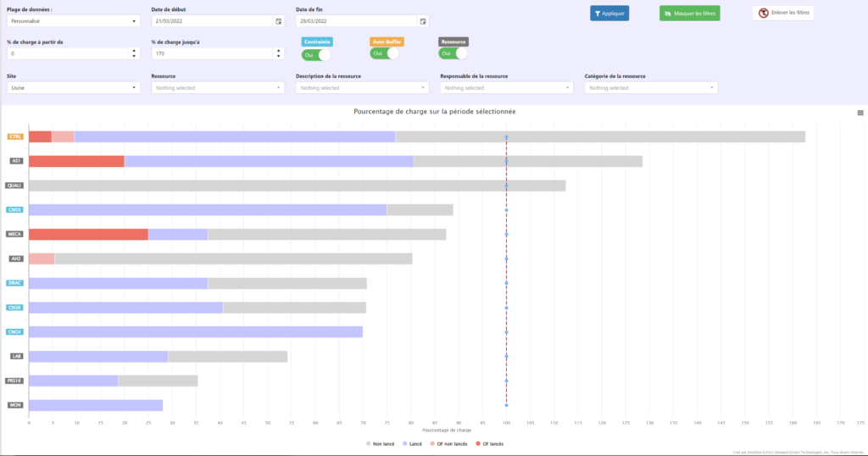Click the blue DRAC resource badge
The height and width of the screenshot is (456, 868).
[x=15, y=283]
